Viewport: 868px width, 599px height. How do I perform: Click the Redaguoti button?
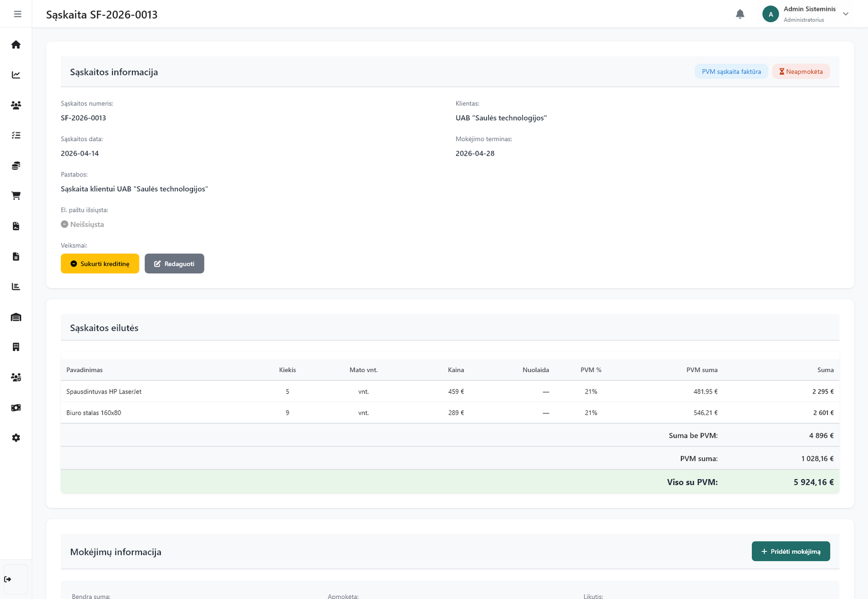[x=174, y=264]
